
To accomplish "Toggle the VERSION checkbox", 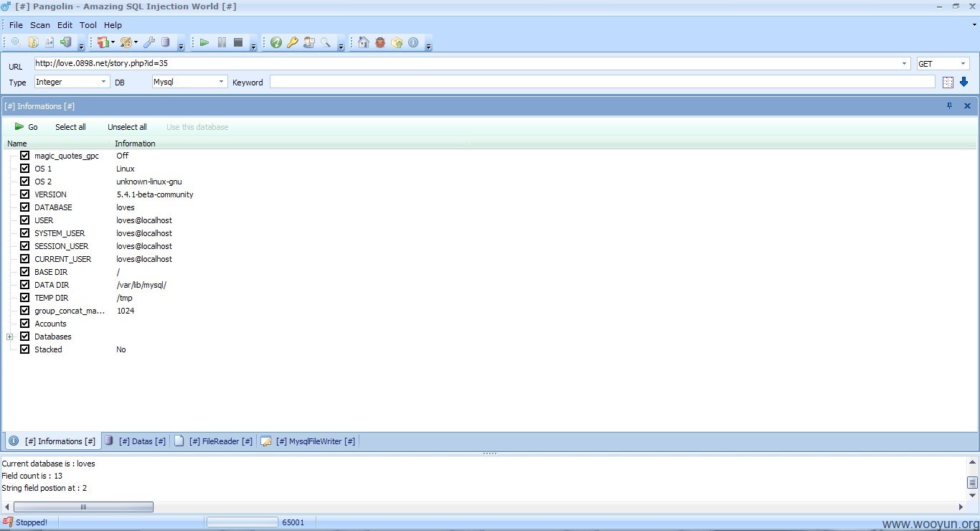I will click(25, 194).
